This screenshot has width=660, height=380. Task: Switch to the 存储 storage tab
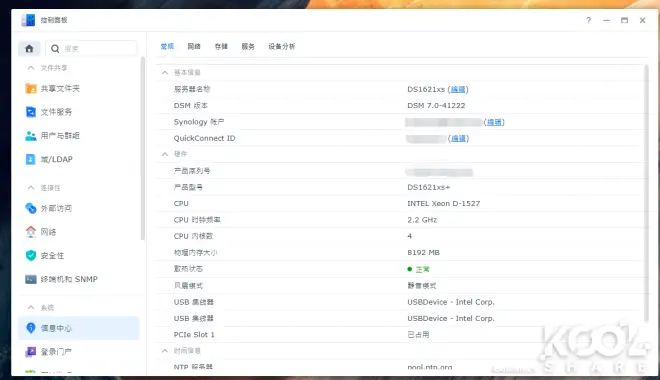(221, 46)
